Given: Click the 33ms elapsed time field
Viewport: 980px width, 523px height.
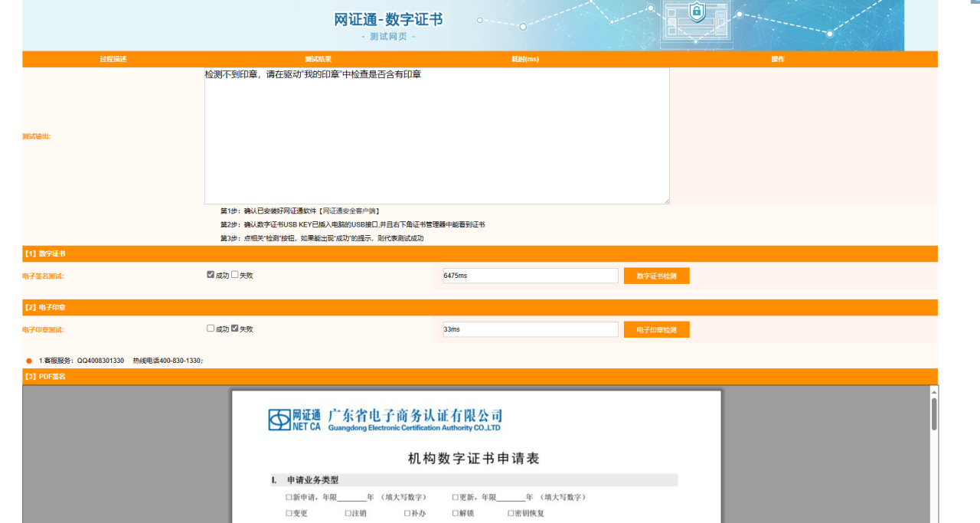Looking at the screenshot, I should coord(529,329).
